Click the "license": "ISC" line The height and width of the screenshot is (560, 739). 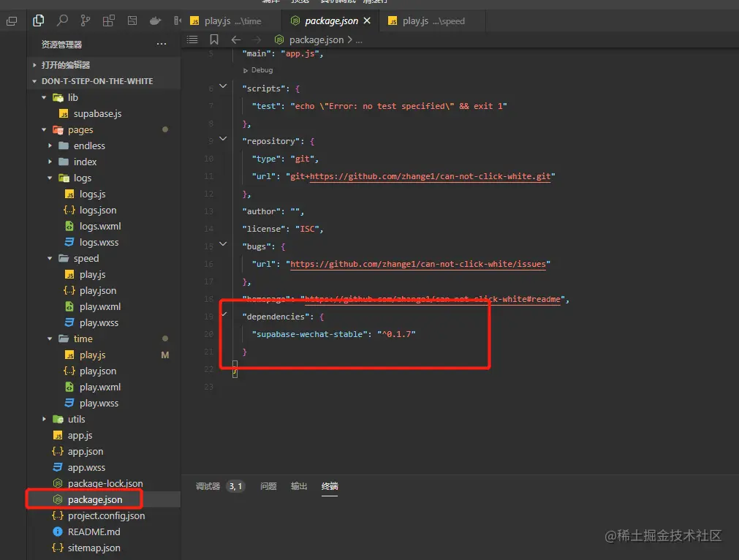[283, 229]
